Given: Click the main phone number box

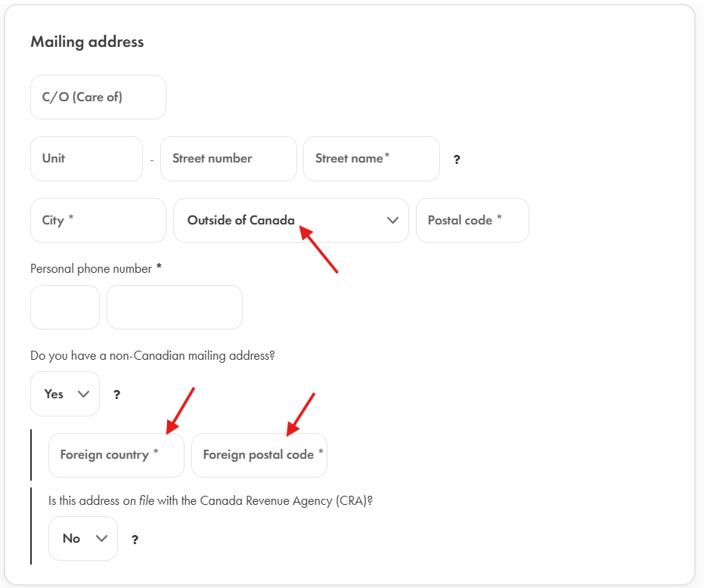Looking at the screenshot, I should 174,307.
